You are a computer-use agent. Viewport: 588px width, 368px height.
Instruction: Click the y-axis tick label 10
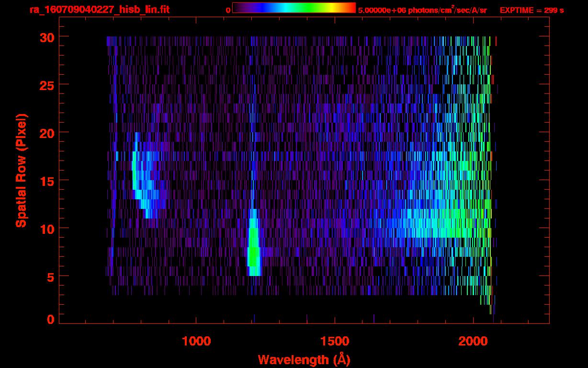click(46, 229)
